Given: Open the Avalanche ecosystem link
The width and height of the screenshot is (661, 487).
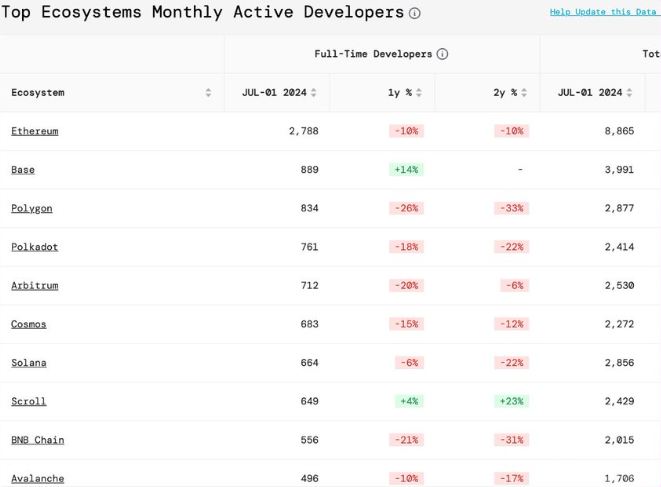Looking at the screenshot, I should [38, 479].
